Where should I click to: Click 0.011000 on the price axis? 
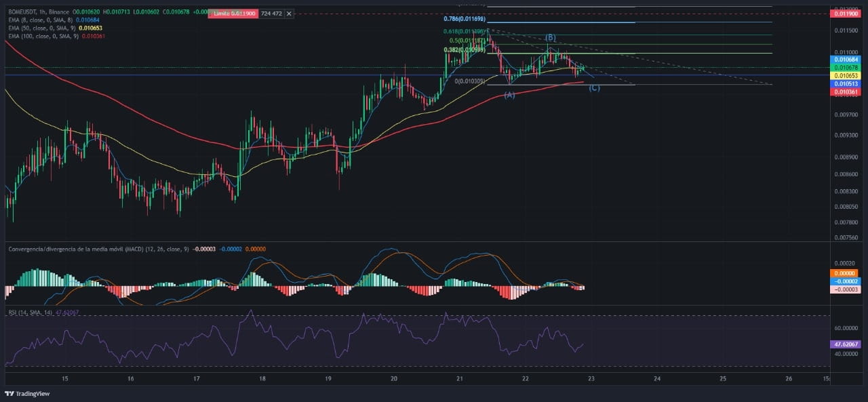846,52
